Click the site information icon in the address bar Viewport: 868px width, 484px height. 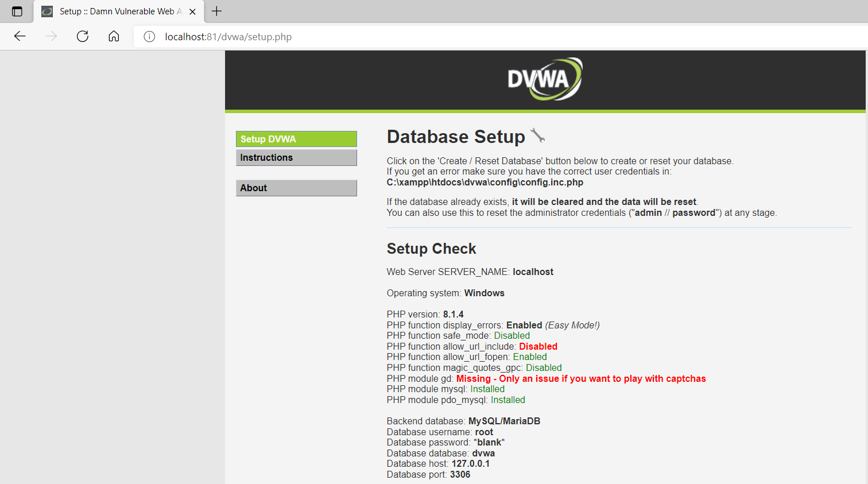[x=149, y=36]
